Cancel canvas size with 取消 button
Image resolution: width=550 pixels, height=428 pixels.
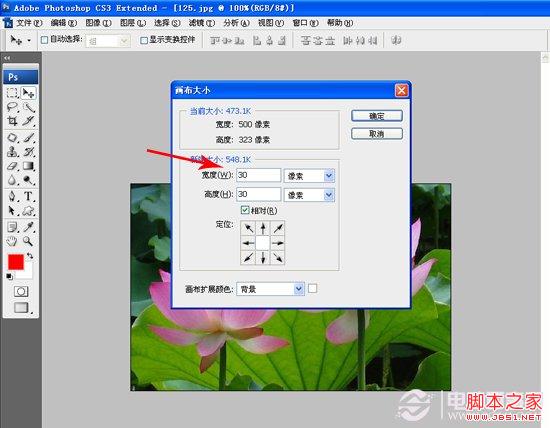coord(377,134)
